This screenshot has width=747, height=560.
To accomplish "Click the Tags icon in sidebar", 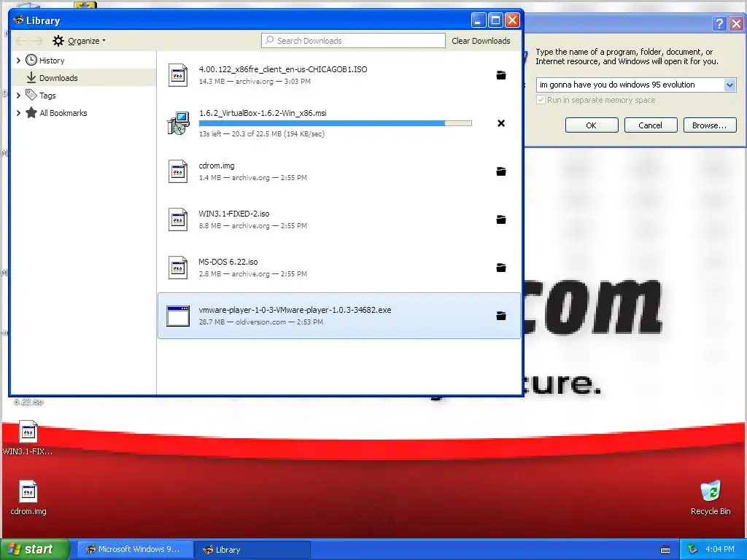I will point(31,95).
